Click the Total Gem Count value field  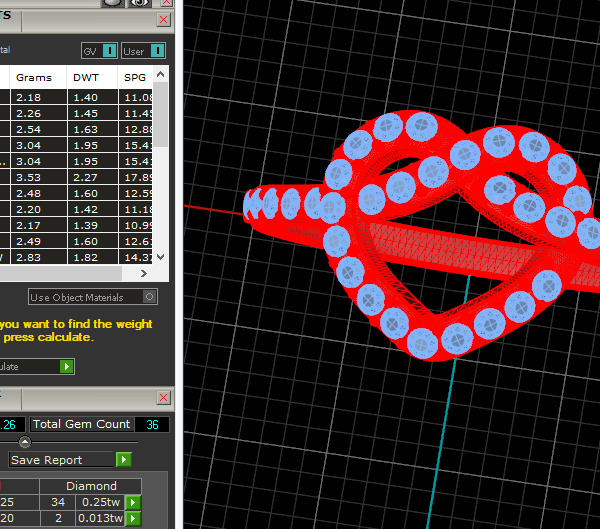click(152, 425)
